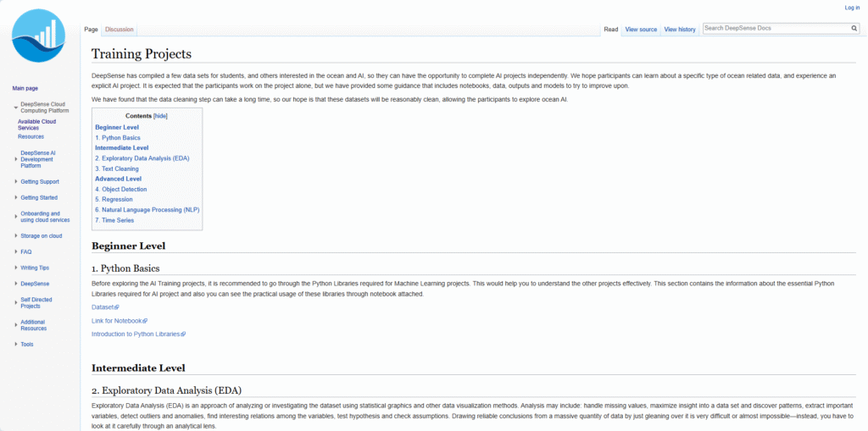Expand Getting Started sidebar section
The height and width of the screenshot is (431, 868).
coord(16,197)
